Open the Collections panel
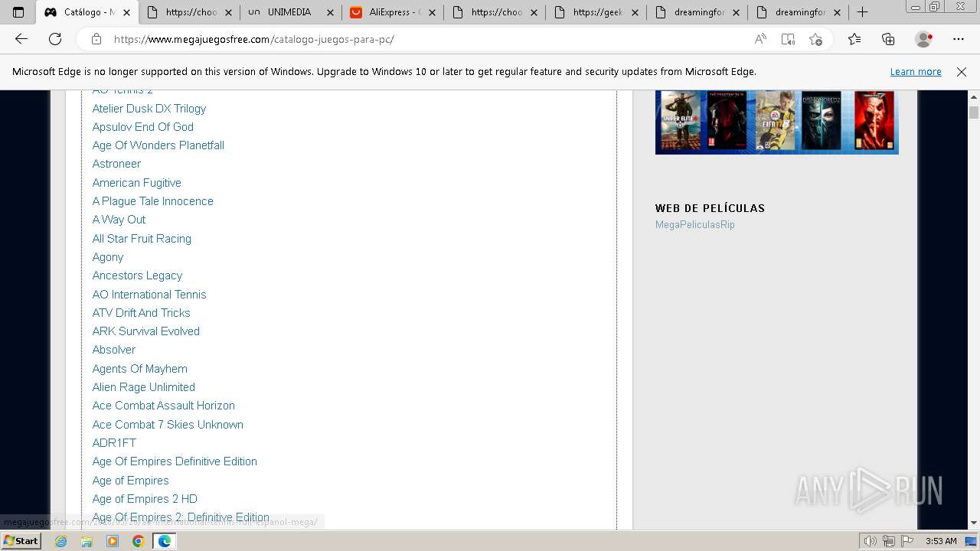 tap(888, 39)
